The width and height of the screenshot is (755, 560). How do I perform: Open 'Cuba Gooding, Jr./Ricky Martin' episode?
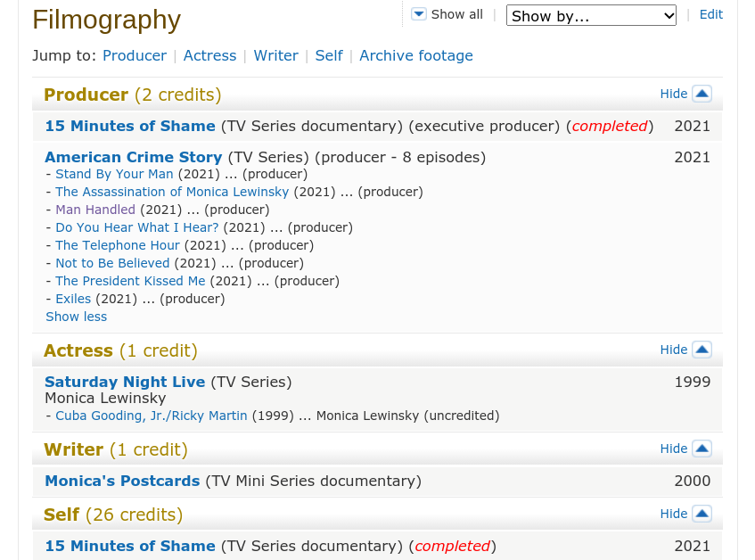click(x=151, y=416)
